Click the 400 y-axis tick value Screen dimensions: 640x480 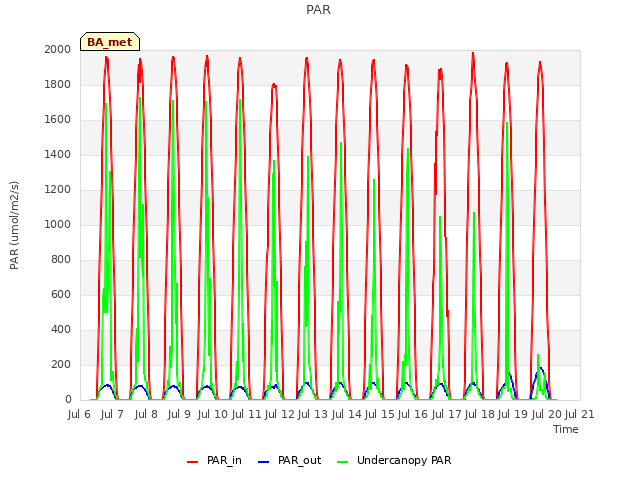click(x=61, y=330)
